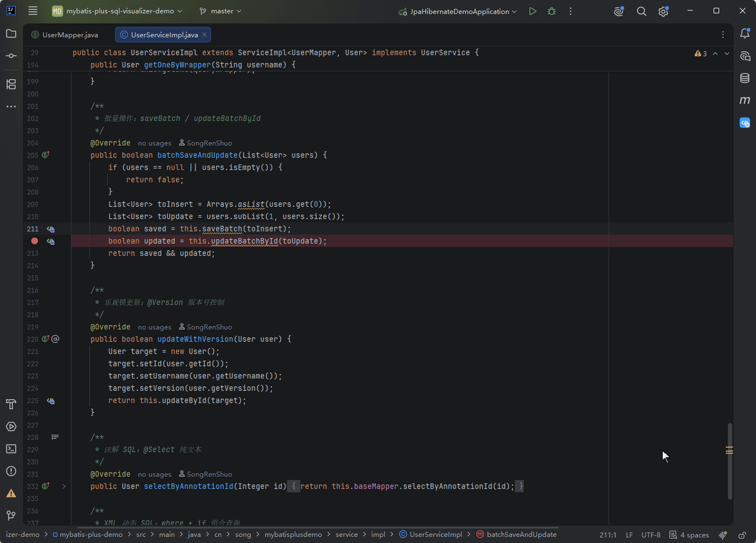Expand the folded selectByAnnotationId method chevron

click(x=64, y=486)
